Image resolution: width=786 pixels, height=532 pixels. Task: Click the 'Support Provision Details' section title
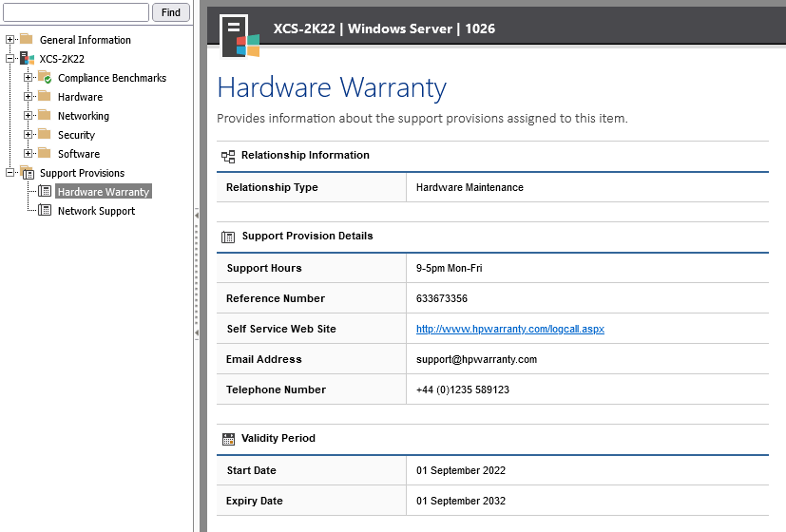coord(307,236)
